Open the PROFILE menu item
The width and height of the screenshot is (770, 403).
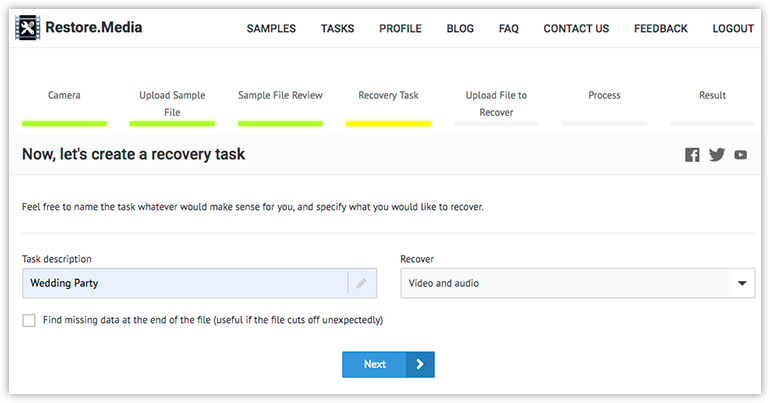(400, 28)
